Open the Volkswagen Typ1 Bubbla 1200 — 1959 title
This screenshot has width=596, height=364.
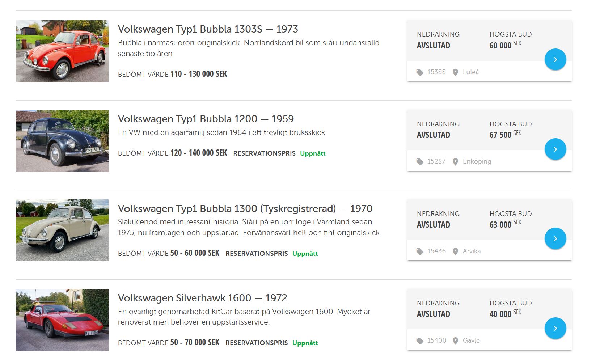tap(206, 119)
